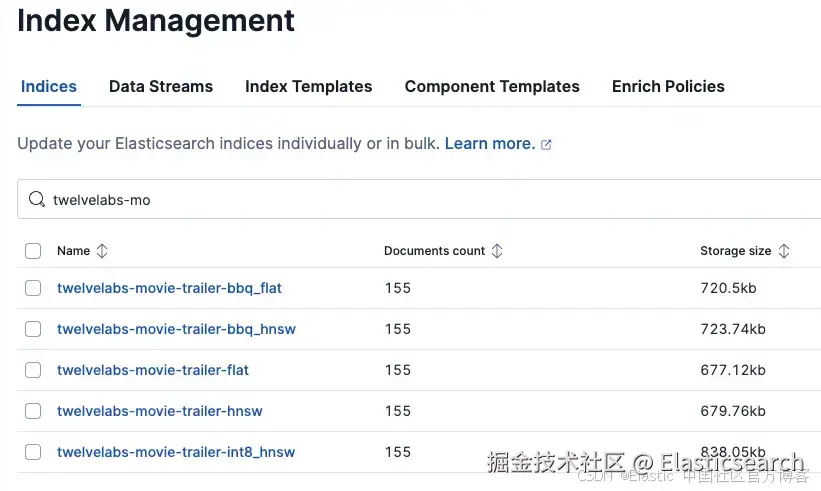
Task: Open the Component Templates tab
Action: (492, 86)
